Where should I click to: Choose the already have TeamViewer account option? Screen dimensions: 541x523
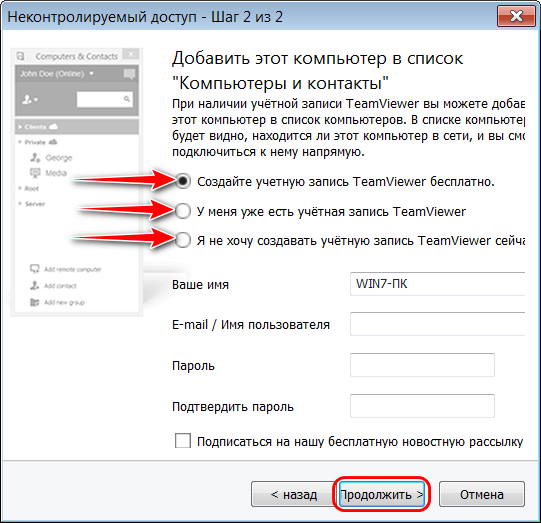(x=183, y=211)
